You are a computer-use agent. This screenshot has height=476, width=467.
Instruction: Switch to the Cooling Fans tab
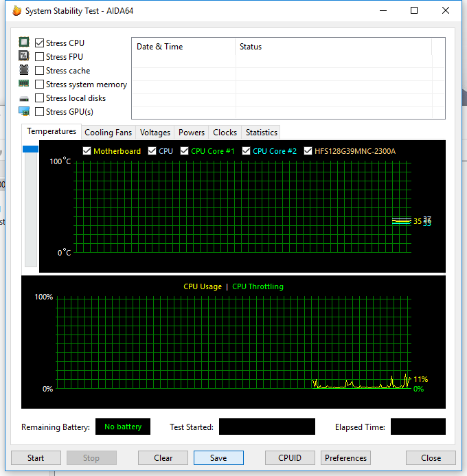click(109, 133)
